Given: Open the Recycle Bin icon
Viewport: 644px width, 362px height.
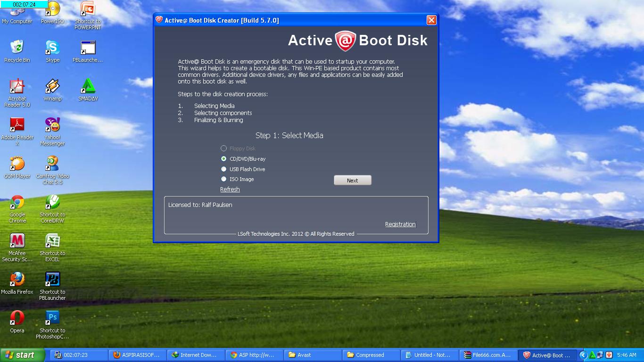Looking at the screenshot, I should (17, 51).
